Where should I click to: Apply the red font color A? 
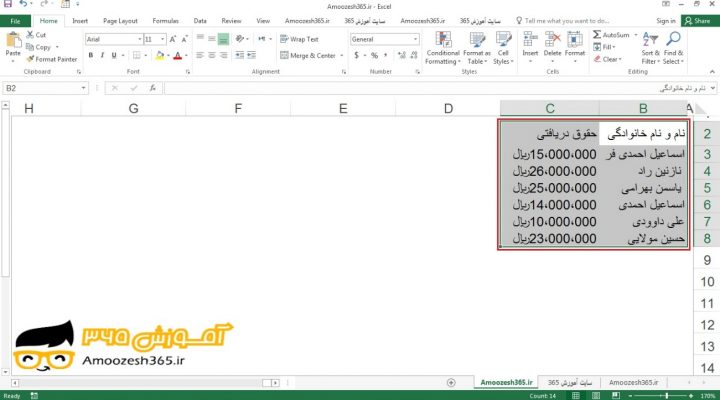[x=178, y=56]
